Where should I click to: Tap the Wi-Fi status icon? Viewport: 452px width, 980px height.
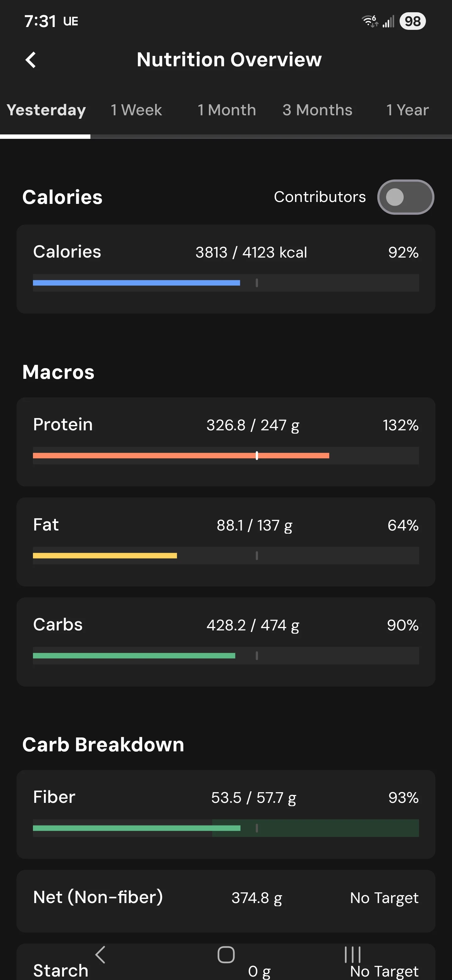coord(369,21)
